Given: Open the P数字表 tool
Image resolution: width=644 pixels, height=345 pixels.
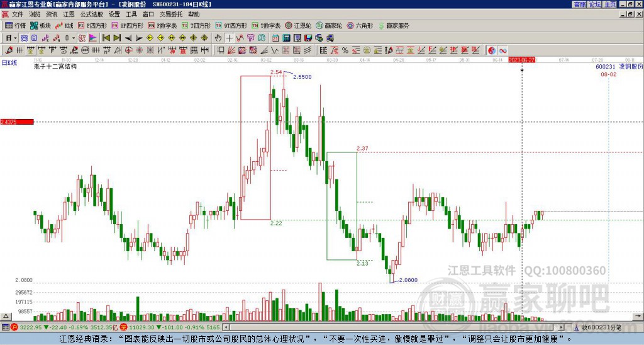Looking at the screenshot, I should pyautogui.click(x=162, y=26).
